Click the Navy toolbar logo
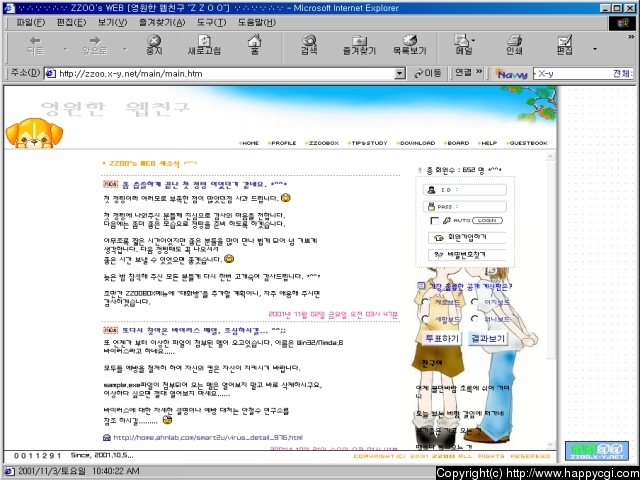This screenshot has height=480, width=640. pos(512,74)
